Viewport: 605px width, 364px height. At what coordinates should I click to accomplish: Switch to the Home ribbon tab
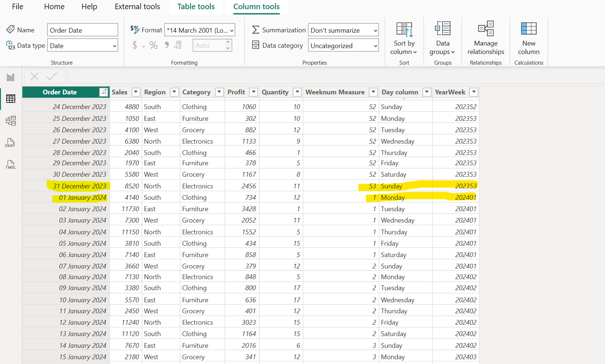pos(54,7)
